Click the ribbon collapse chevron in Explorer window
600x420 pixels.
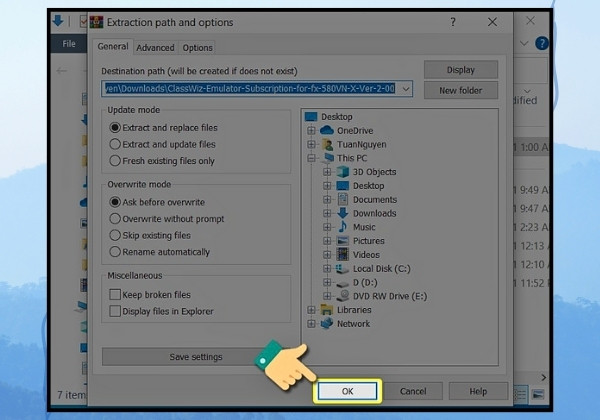coord(524,43)
